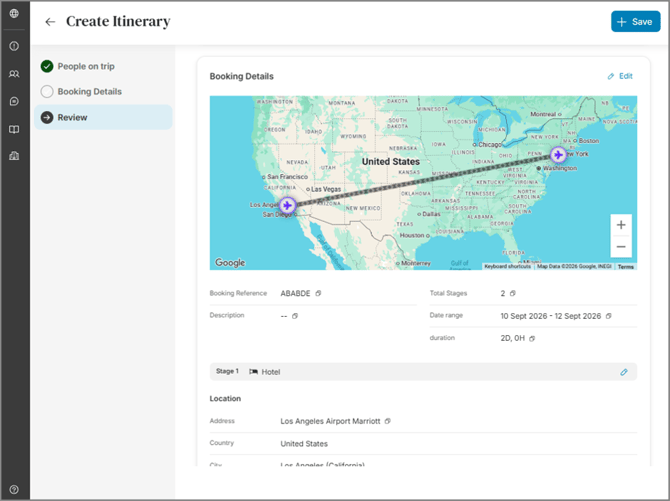670x501 pixels.
Task: Click the Los Angeles Airport Marriott text
Action: point(330,421)
